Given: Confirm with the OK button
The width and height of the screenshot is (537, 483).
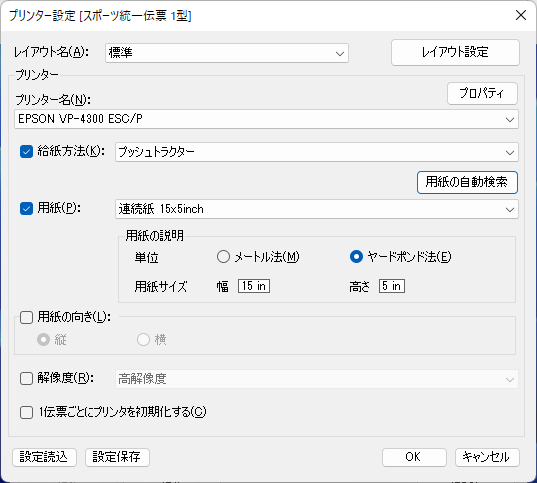Looking at the screenshot, I should 414,457.
